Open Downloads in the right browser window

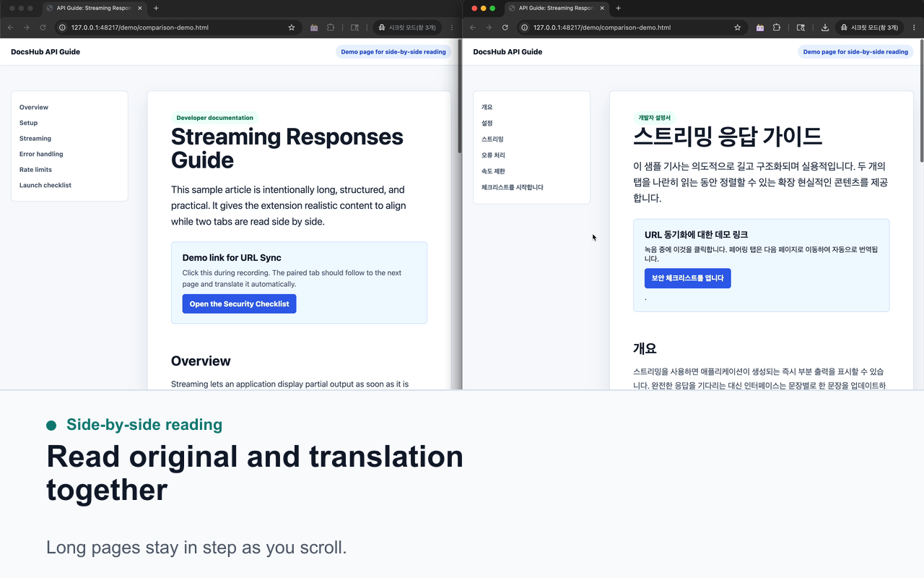(x=825, y=27)
